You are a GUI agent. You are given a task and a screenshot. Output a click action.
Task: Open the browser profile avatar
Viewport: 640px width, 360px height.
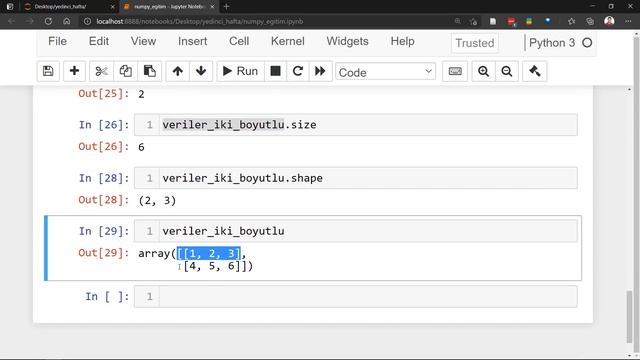609,21
